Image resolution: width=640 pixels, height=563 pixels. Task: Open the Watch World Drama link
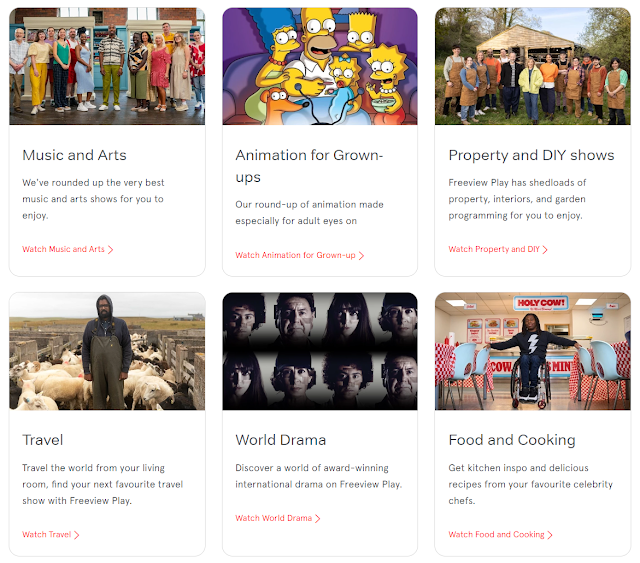(x=273, y=518)
